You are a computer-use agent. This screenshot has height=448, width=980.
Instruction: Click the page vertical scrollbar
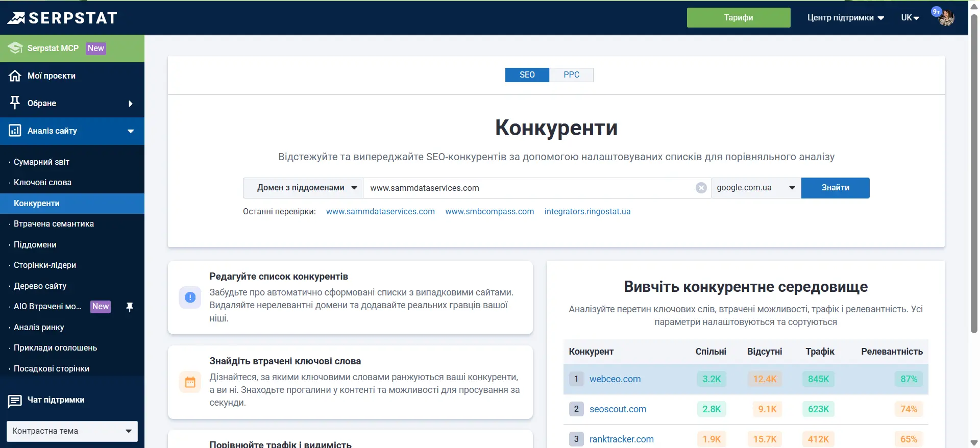pyautogui.click(x=974, y=173)
